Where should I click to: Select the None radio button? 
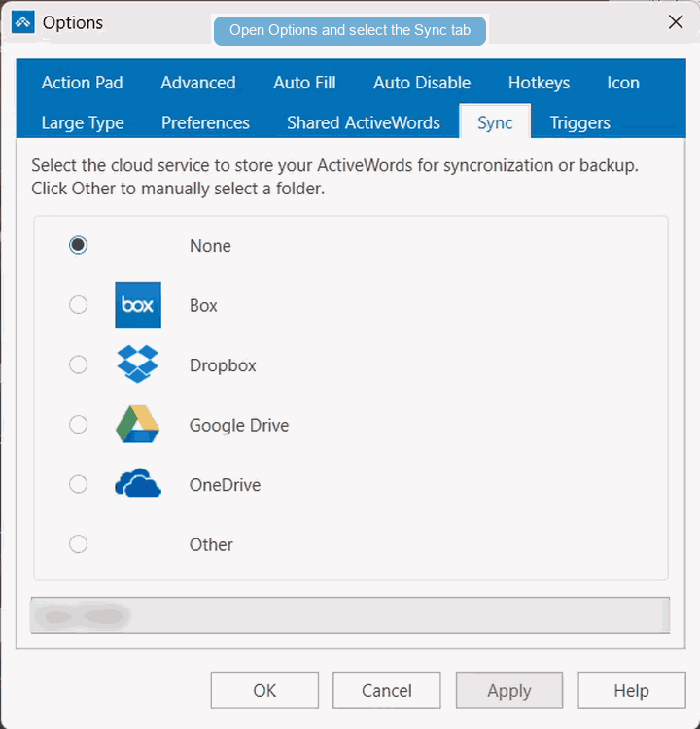click(x=78, y=245)
